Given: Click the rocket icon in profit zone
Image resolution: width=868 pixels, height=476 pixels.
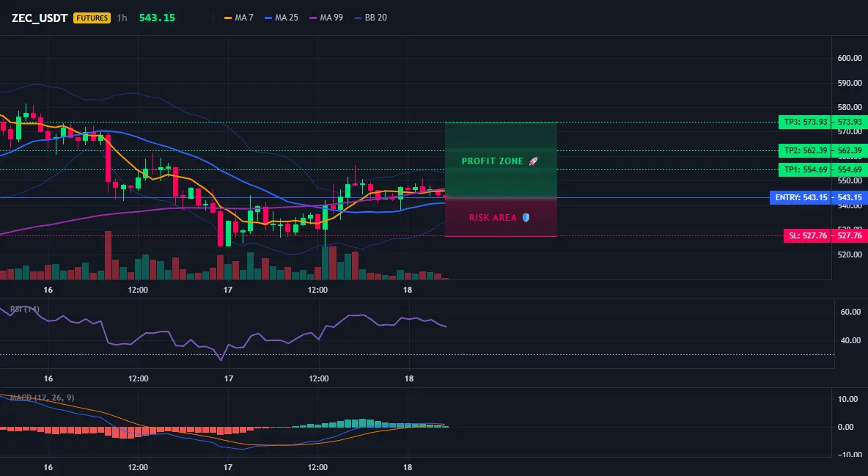Looking at the screenshot, I should tap(533, 161).
